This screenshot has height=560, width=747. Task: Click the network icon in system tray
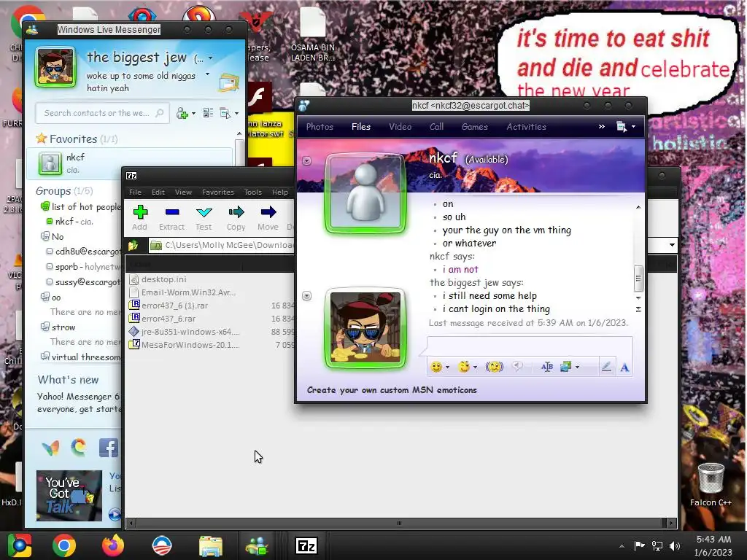657,546
